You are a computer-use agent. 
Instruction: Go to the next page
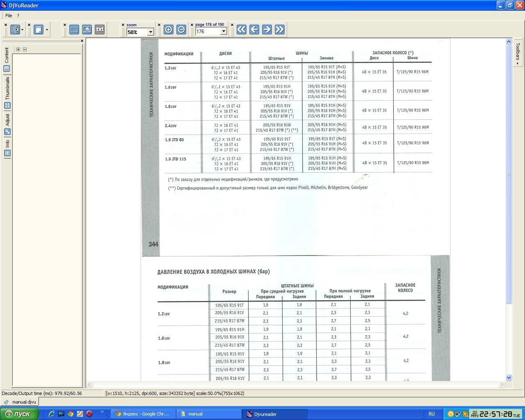point(267,30)
